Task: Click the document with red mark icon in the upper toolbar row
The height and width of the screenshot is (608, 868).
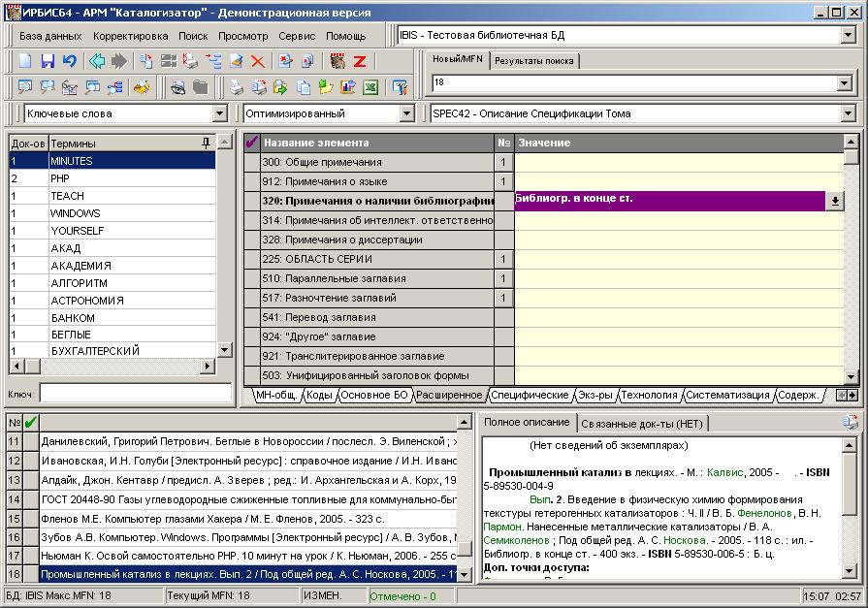Action: click(286, 61)
